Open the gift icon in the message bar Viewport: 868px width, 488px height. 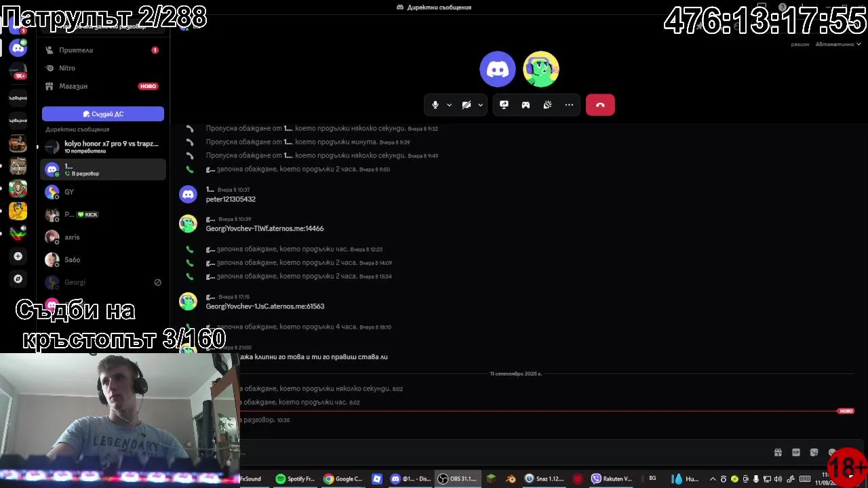778,453
